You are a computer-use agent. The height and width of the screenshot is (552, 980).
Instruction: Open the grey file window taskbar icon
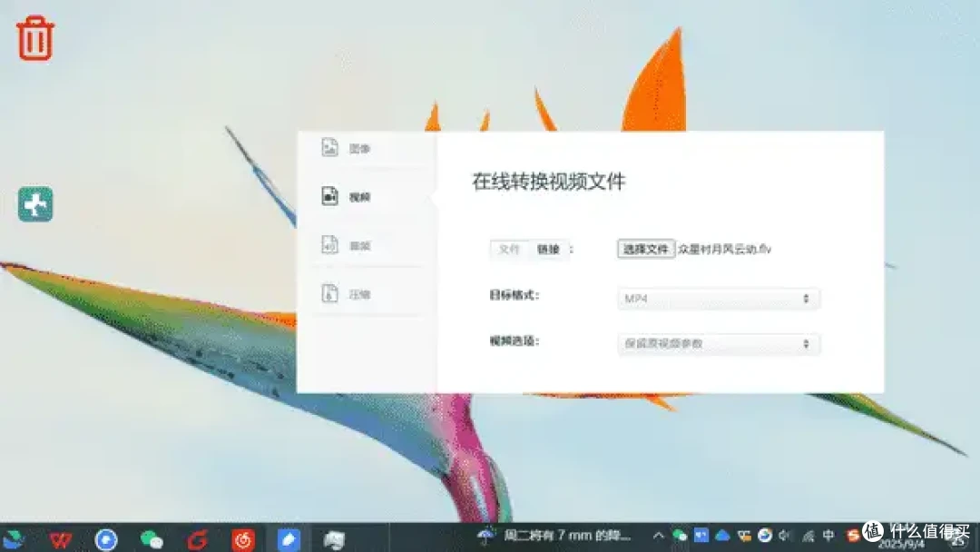click(334, 539)
